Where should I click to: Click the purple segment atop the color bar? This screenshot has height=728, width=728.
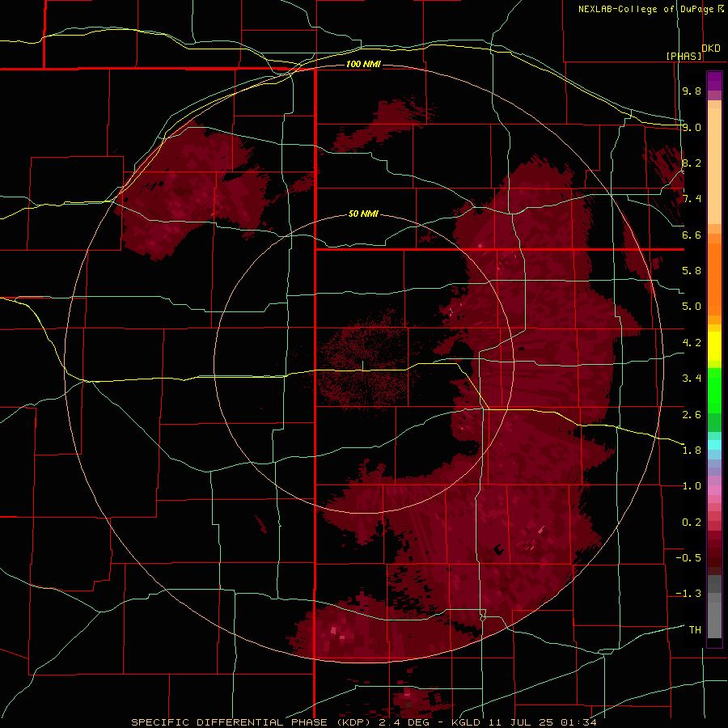[714, 81]
